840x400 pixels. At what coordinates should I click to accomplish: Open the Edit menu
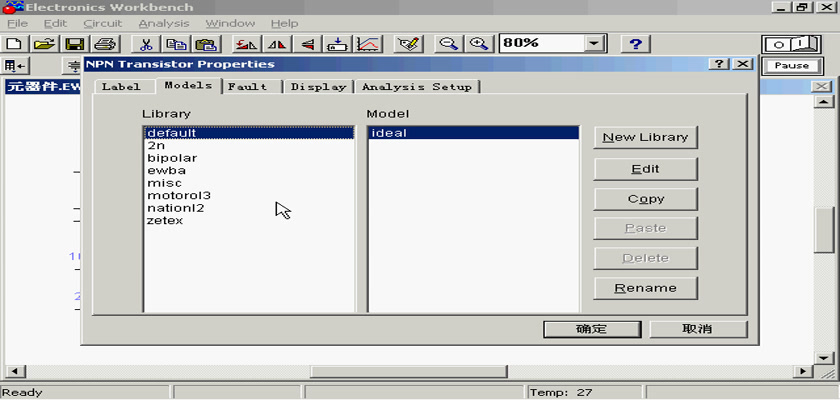pos(55,24)
